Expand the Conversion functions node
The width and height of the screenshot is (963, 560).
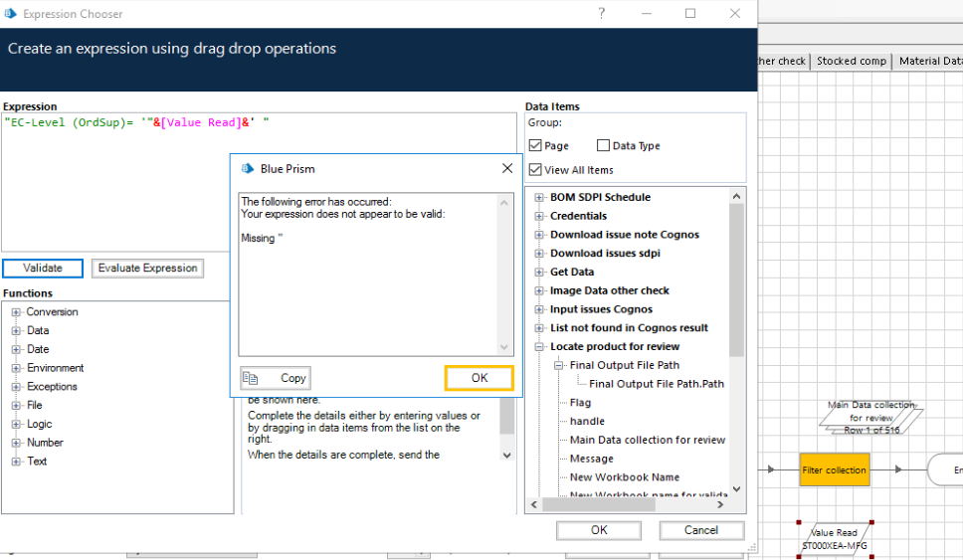coord(16,312)
